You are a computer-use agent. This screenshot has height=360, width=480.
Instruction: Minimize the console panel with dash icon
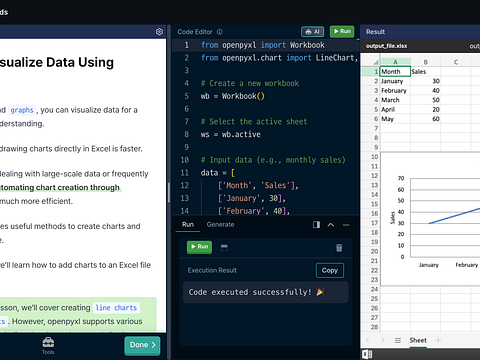pyautogui.click(x=346, y=225)
